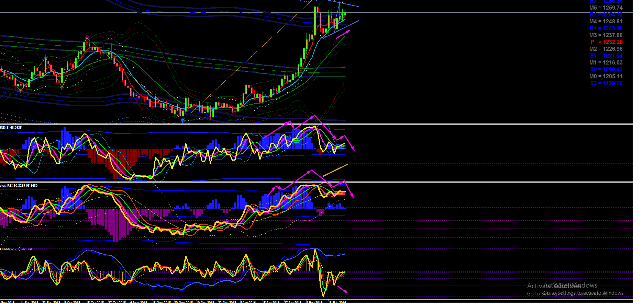644x304 pixels.
Task: Click the RSI(5) 68.0935 indicator label
Action: click(11, 128)
